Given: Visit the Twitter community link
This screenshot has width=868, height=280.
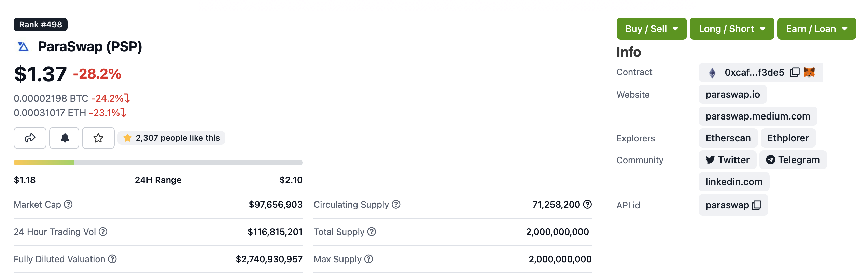Looking at the screenshot, I should [728, 160].
